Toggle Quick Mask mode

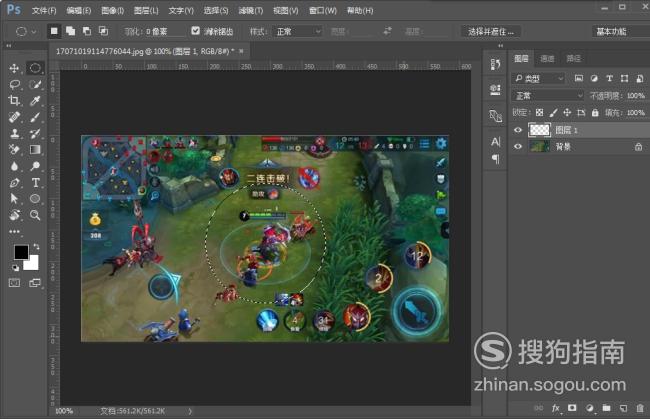tap(14, 283)
